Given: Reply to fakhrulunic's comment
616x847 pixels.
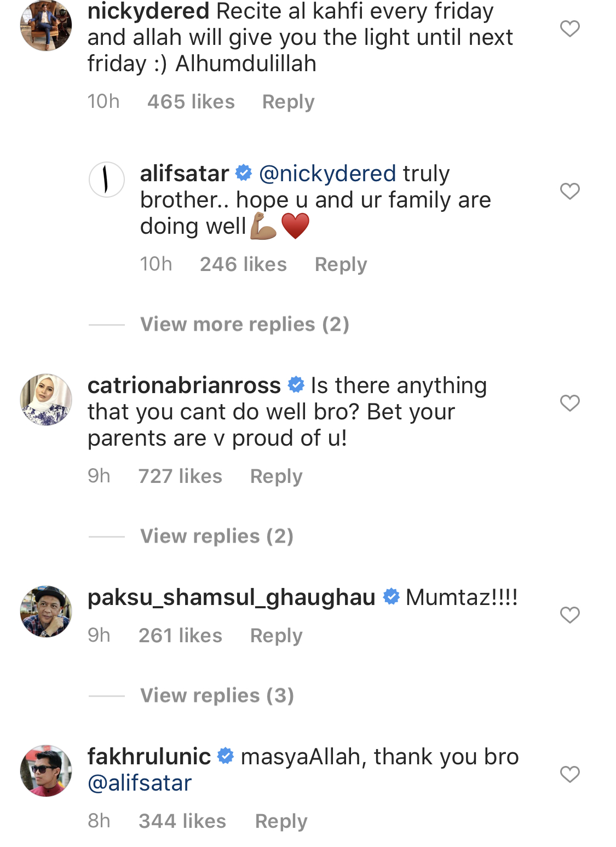Looking at the screenshot, I should 281,821.
